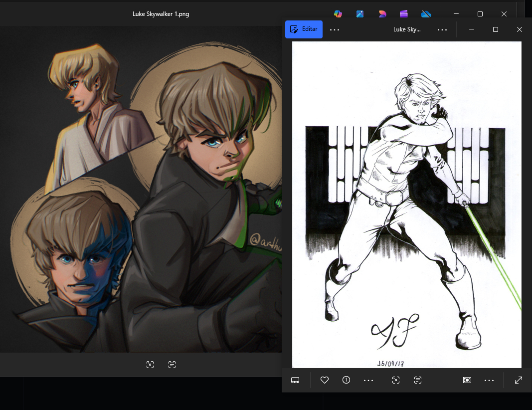
Task: Open more options next to the info icon
Action: pos(368,380)
